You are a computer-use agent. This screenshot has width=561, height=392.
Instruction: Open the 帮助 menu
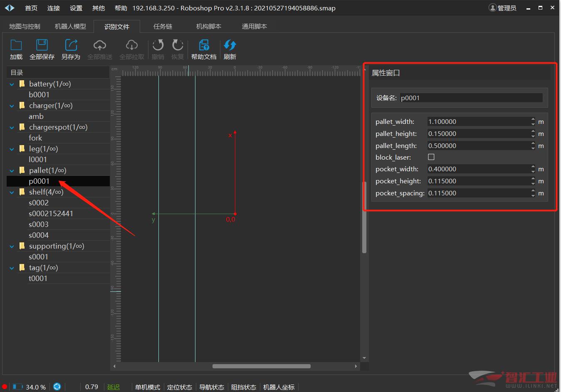(121, 8)
